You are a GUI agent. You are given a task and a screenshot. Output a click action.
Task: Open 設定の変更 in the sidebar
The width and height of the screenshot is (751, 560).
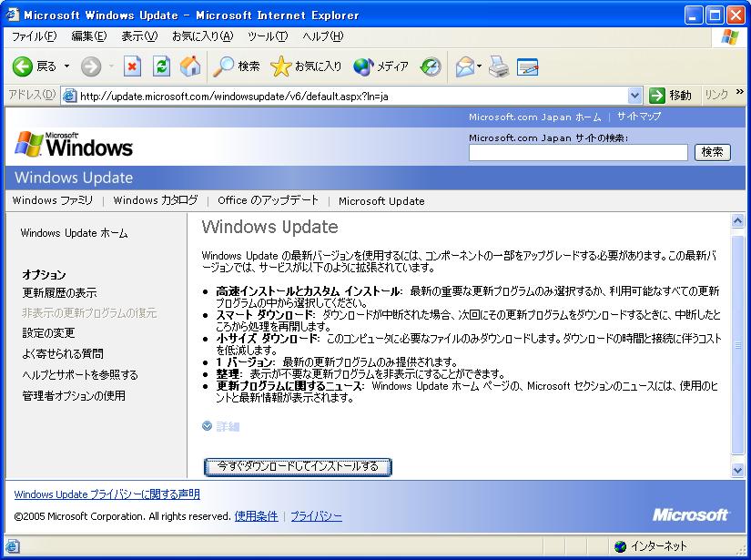48,333
